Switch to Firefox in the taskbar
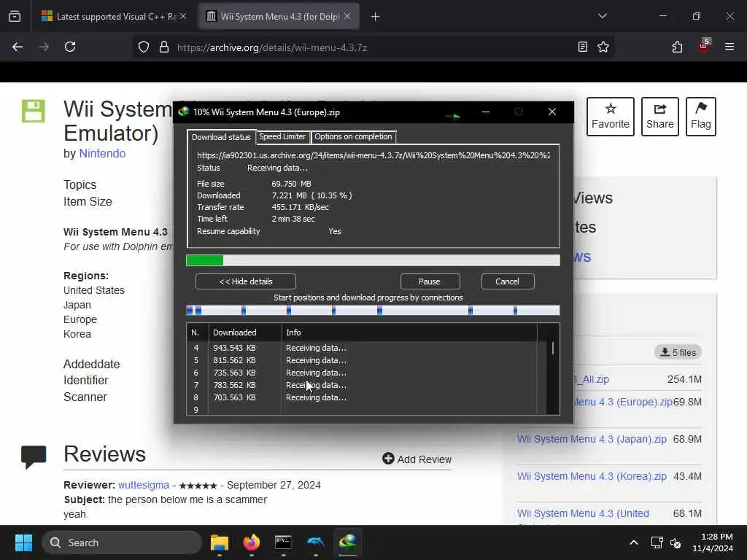The image size is (747, 560). [252, 542]
